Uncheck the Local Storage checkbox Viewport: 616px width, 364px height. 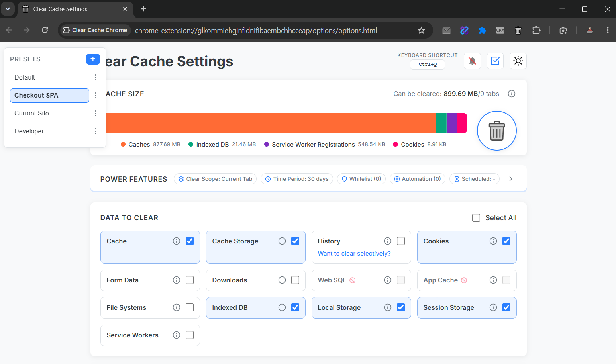[401, 307]
